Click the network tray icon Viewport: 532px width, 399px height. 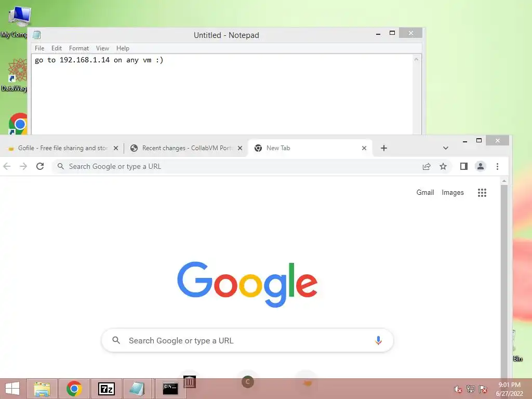click(x=471, y=389)
